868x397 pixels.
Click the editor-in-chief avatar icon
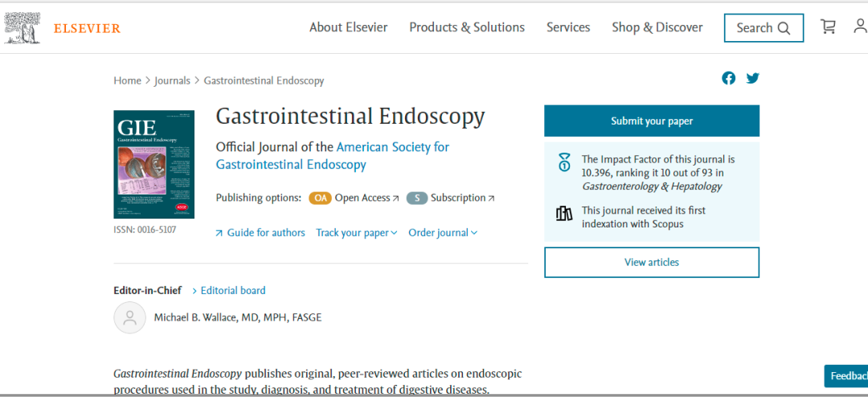pyautogui.click(x=130, y=317)
